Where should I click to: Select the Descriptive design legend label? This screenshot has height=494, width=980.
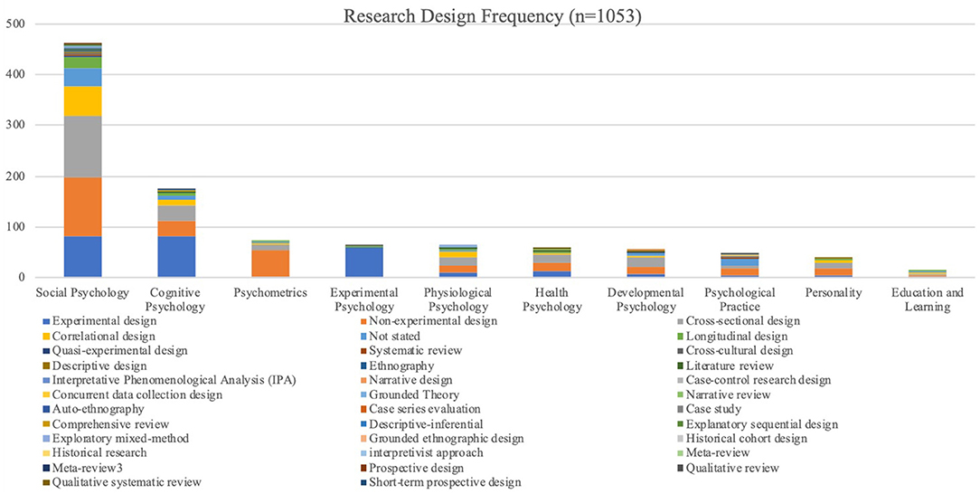tap(99, 366)
